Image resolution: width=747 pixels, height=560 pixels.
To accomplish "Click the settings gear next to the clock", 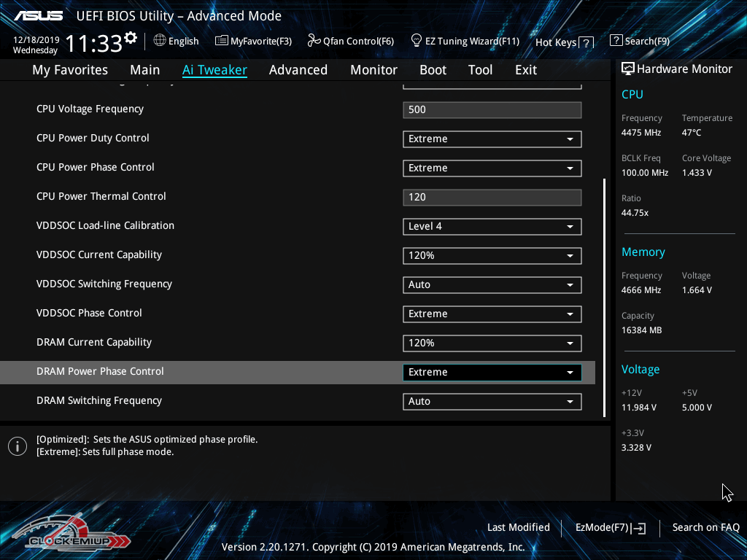I will [x=131, y=38].
